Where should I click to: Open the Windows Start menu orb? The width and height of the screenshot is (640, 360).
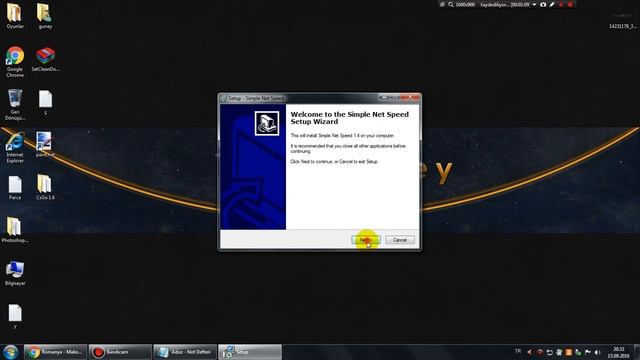tap(11, 352)
